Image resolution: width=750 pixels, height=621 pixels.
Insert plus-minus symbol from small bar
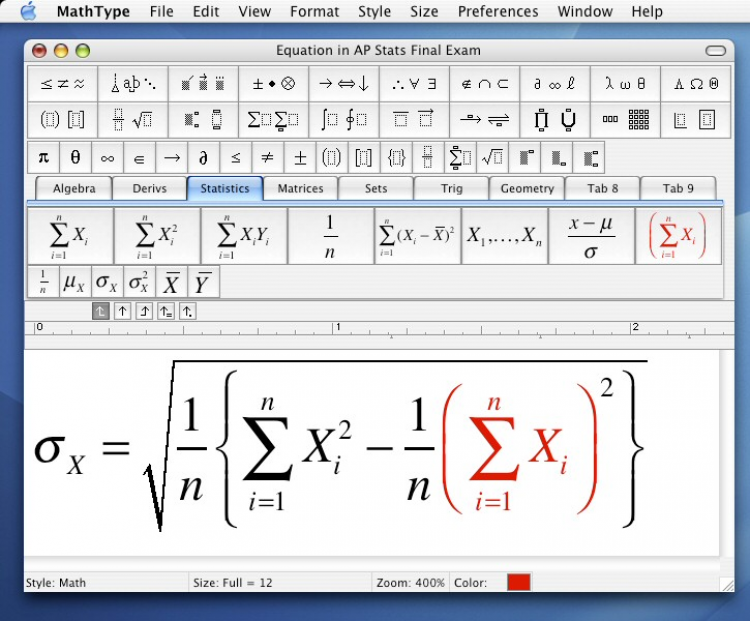click(x=300, y=157)
